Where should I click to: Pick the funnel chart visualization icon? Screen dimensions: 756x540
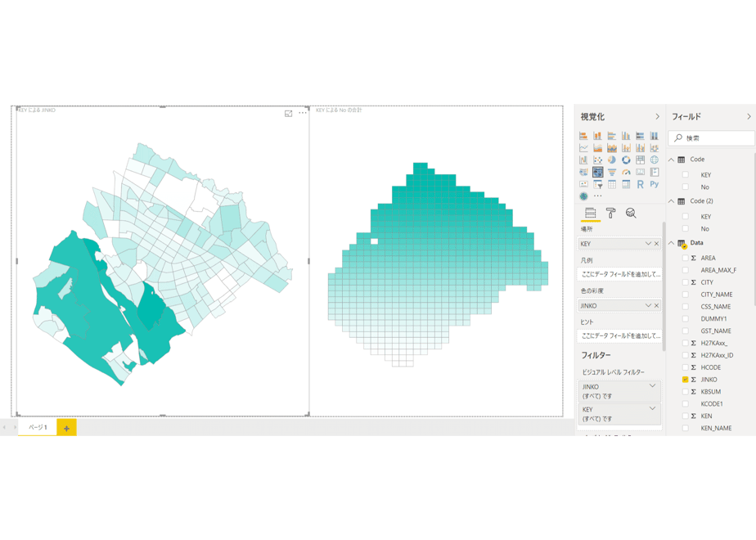point(612,172)
